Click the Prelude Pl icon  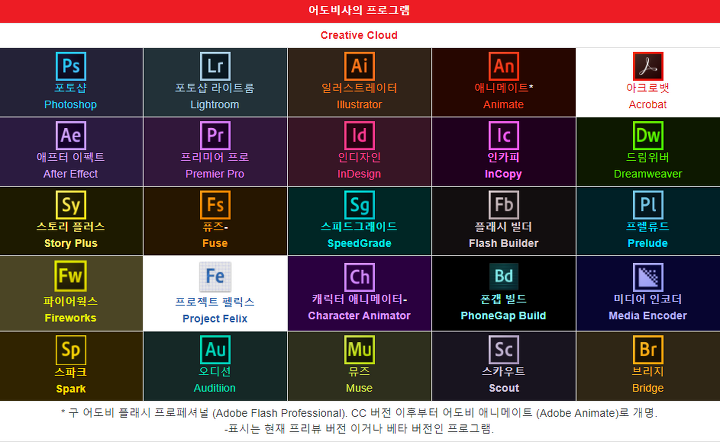(x=648, y=205)
